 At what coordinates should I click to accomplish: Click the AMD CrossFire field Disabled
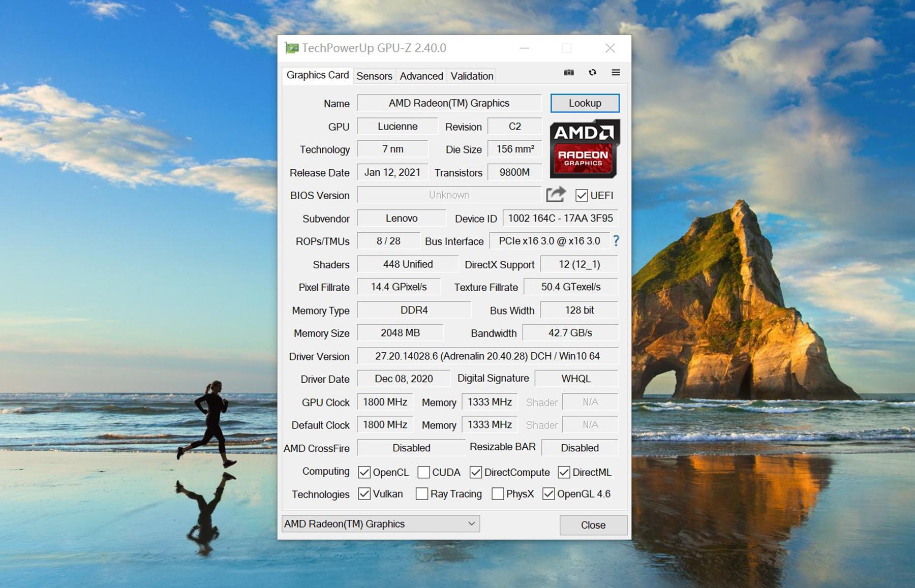point(411,448)
